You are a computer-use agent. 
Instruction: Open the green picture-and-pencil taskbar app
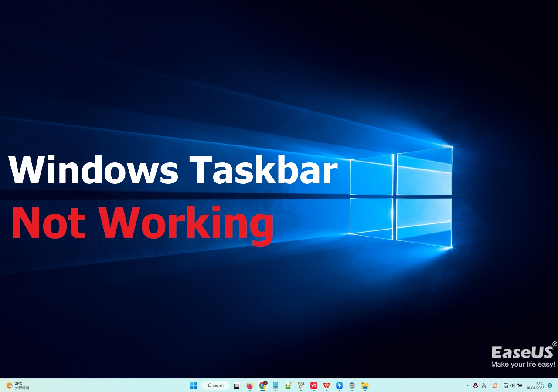point(288,385)
